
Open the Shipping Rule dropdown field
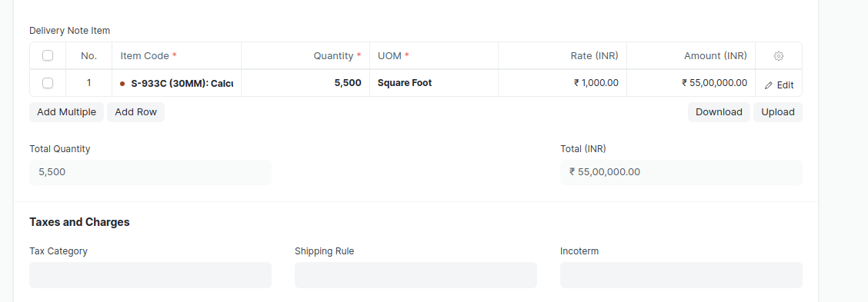[x=416, y=275]
